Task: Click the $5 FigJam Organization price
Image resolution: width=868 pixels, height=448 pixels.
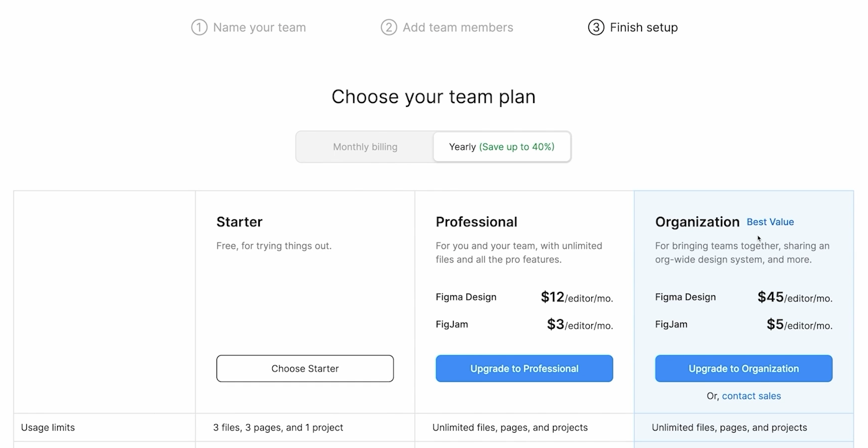Action: (x=775, y=324)
